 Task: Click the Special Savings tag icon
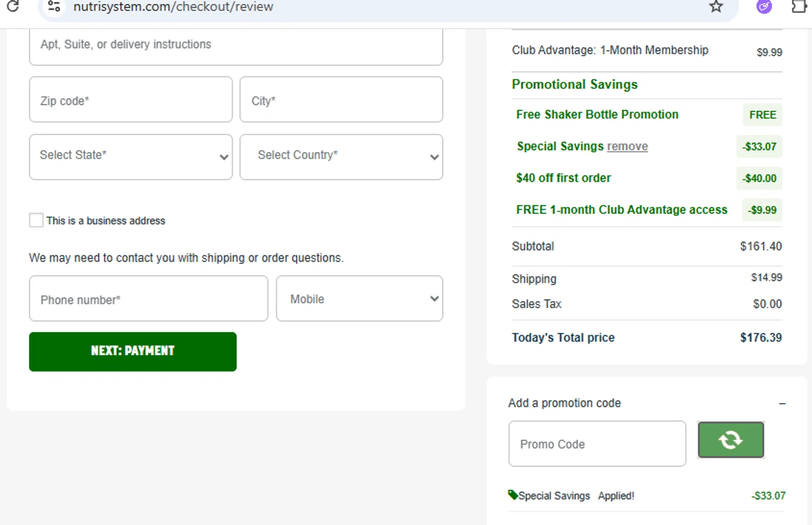pos(513,494)
